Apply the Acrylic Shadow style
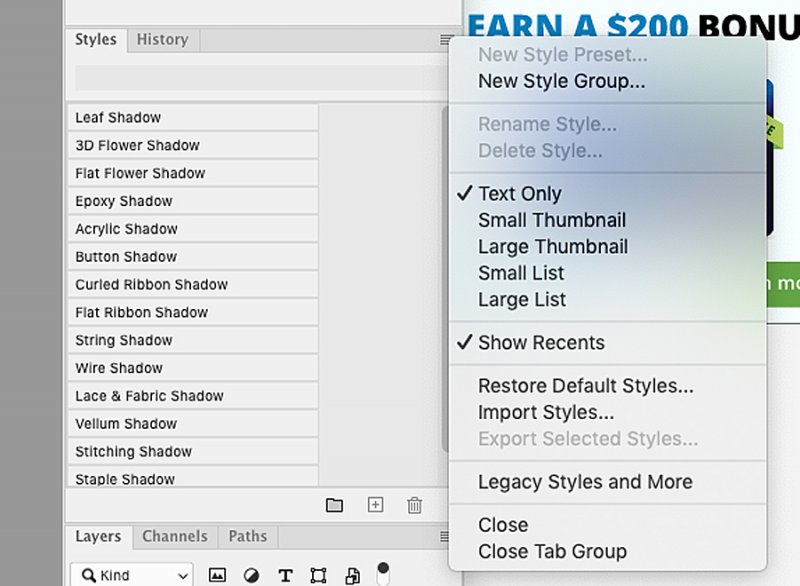 pos(193,229)
